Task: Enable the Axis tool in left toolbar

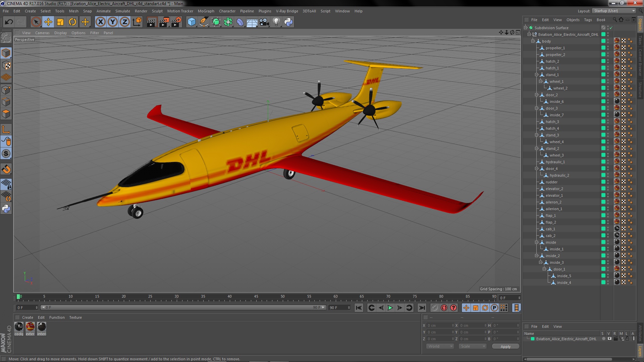Action: (6, 129)
